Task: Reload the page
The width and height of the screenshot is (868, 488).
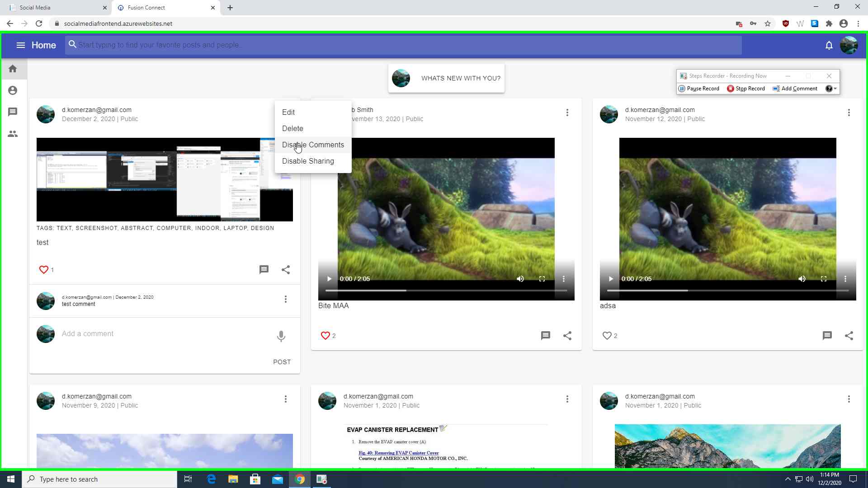Action: (x=39, y=23)
